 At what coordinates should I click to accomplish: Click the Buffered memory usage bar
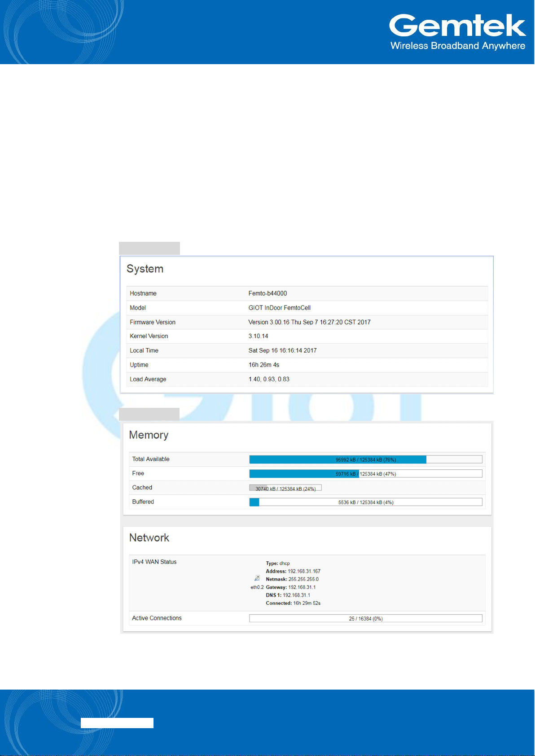tap(366, 502)
